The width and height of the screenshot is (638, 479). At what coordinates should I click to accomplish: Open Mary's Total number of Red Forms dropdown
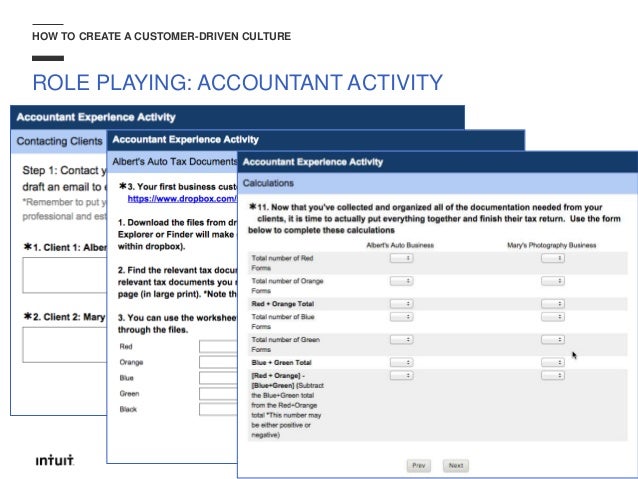click(x=553, y=258)
